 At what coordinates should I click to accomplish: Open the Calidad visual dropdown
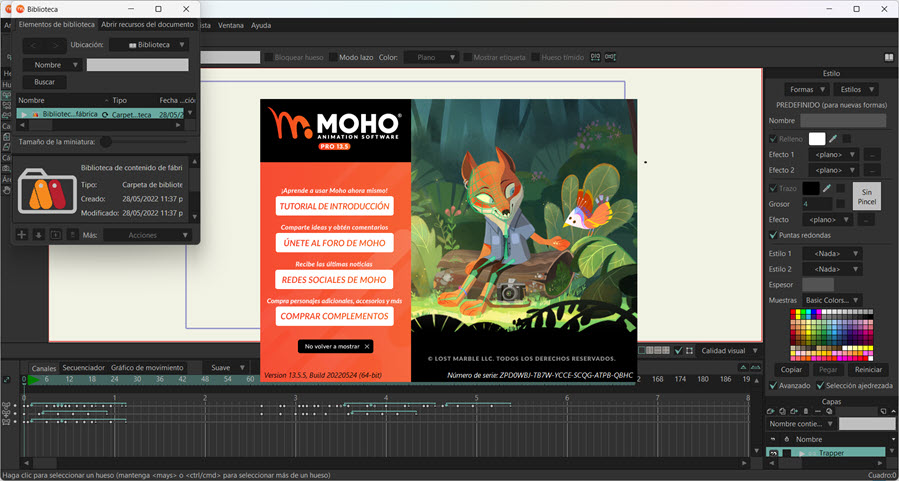click(x=730, y=350)
